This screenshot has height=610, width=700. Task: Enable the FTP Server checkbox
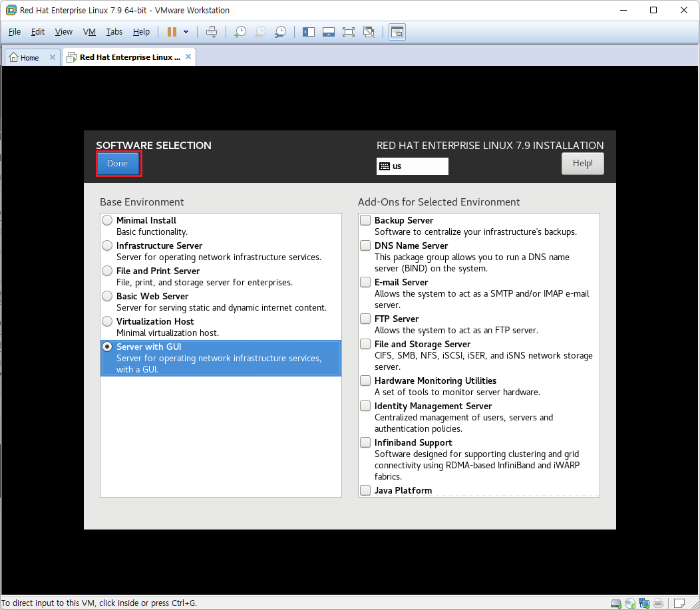pos(365,319)
